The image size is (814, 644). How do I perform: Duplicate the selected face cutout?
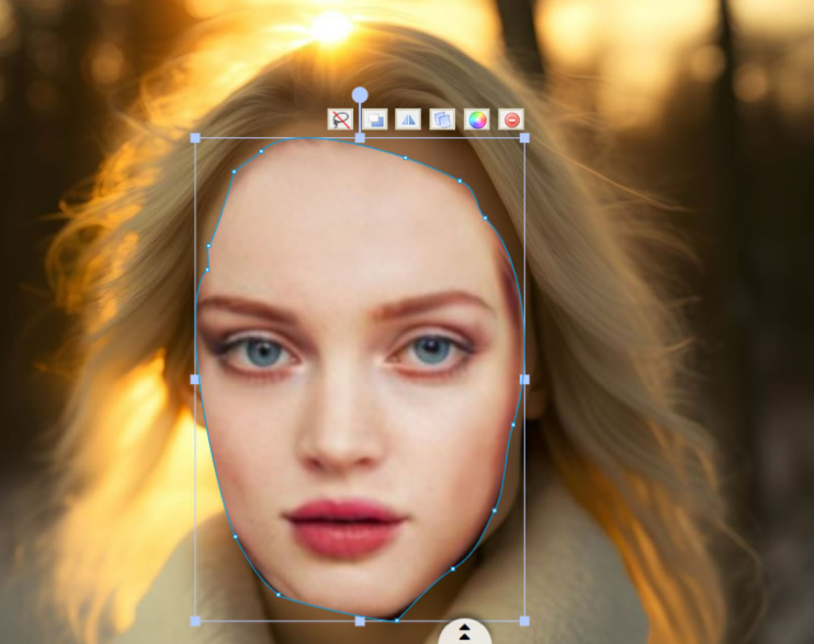[x=442, y=120]
